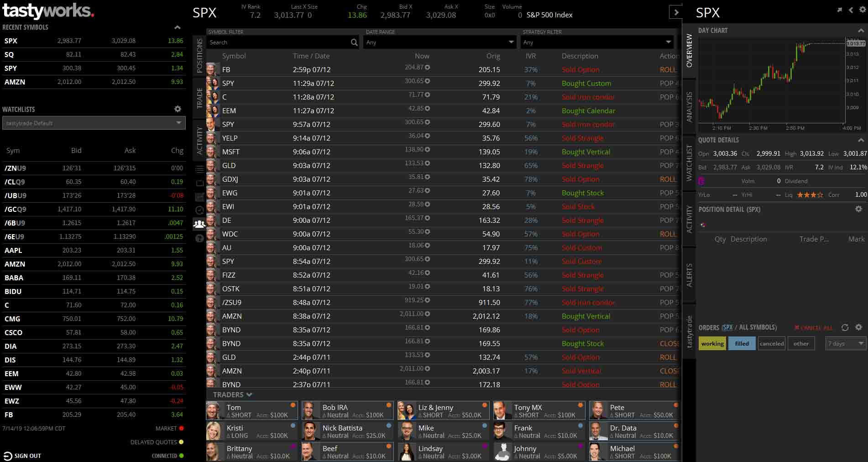Viewport: 868px width, 462px height.
Task: Click the back chevron in SPX sidebar header
Action: [x=851, y=10]
